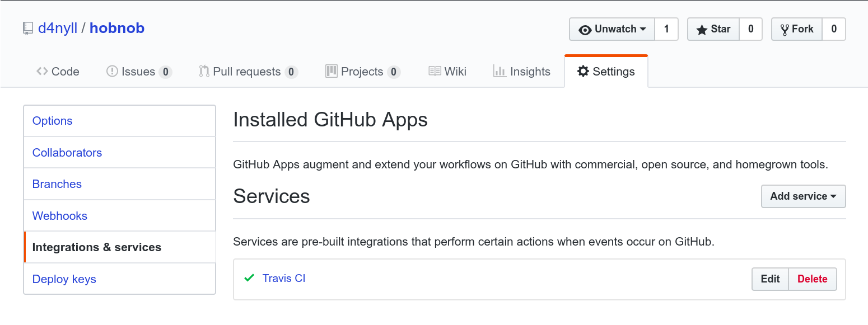868x325 pixels.
Task: Open the Unwatch dropdown
Action: [x=612, y=29]
